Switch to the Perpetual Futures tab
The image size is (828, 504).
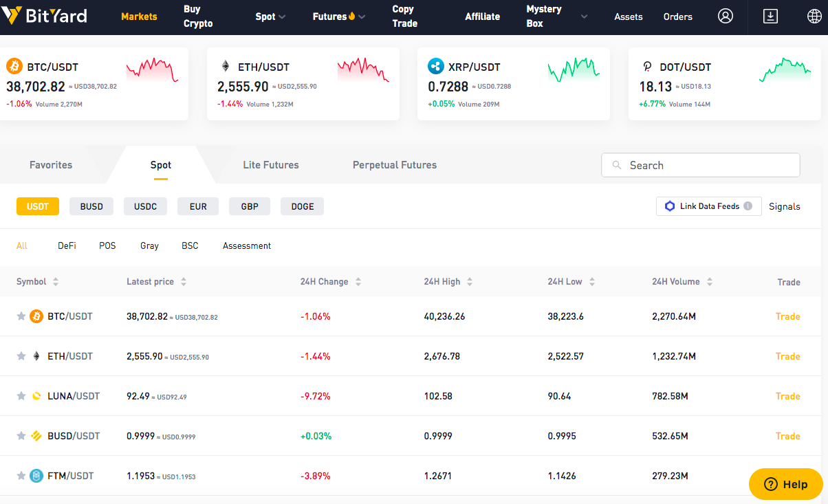pyautogui.click(x=395, y=165)
